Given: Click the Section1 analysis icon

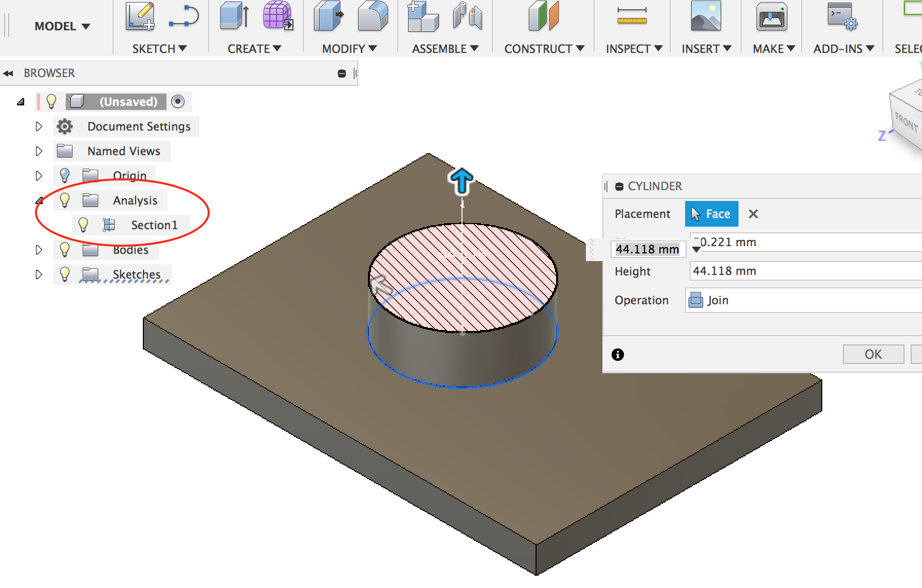Looking at the screenshot, I should [x=109, y=225].
